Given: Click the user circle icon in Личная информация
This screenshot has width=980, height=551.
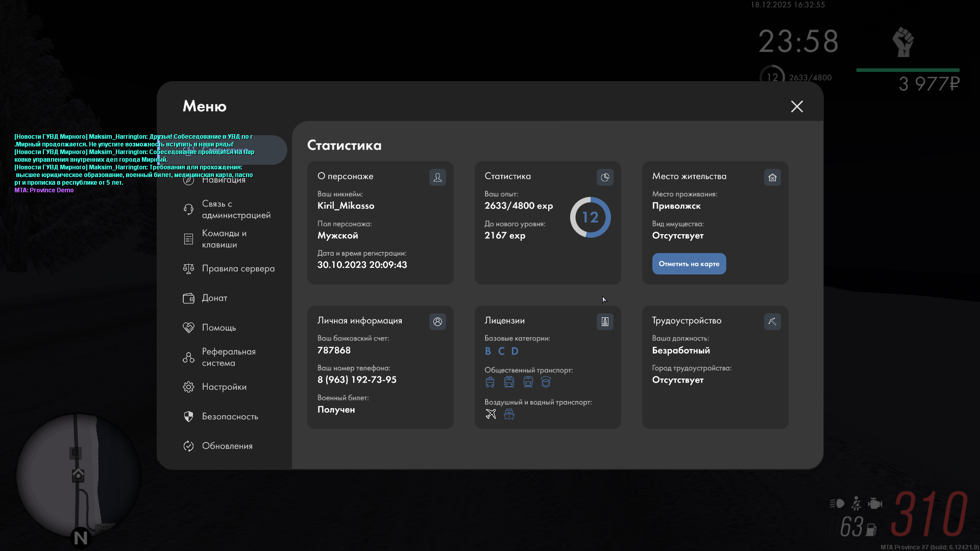Looking at the screenshot, I should [x=437, y=321].
